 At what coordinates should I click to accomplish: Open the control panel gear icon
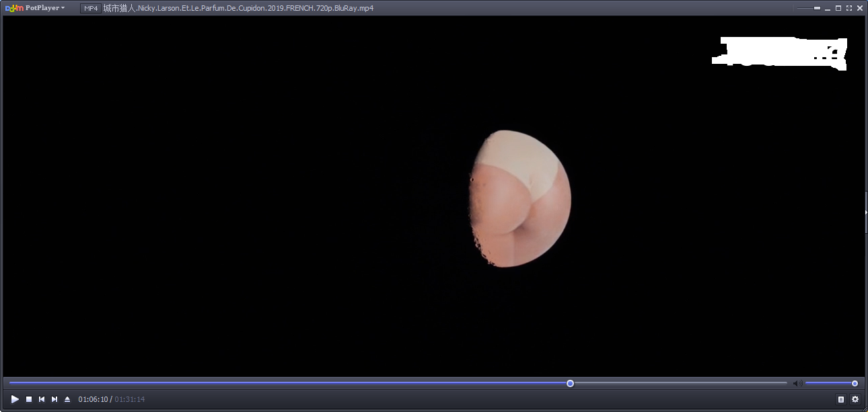[x=855, y=399]
